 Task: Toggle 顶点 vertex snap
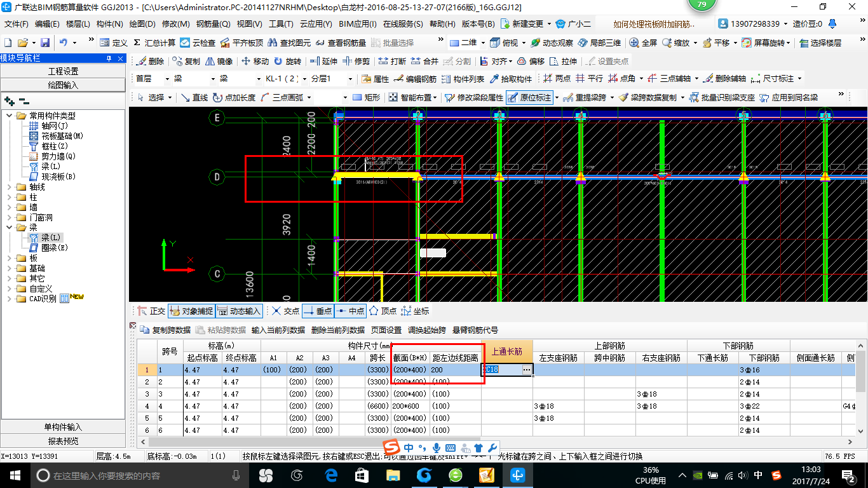[383, 311]
